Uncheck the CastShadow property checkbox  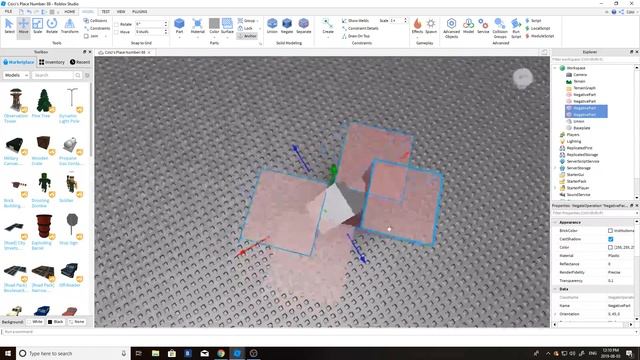pyautogui.click(x=611, y=239)
